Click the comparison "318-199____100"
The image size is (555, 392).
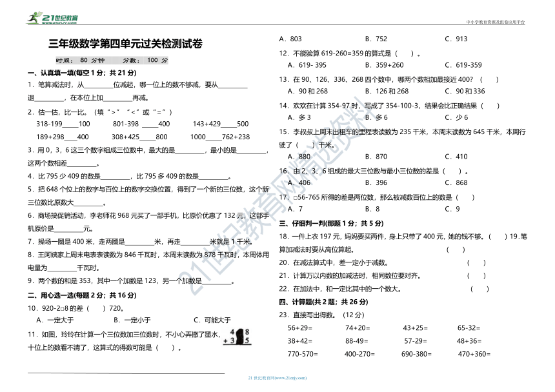pos(63,124)
